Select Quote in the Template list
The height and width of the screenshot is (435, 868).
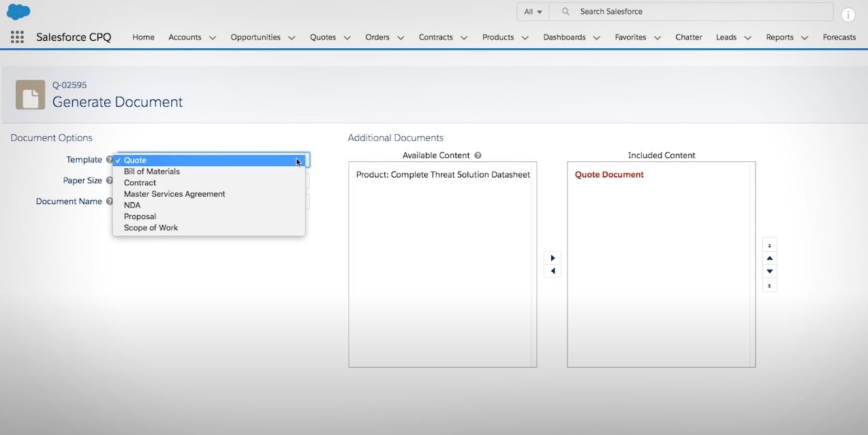click(x=208, y=161)
